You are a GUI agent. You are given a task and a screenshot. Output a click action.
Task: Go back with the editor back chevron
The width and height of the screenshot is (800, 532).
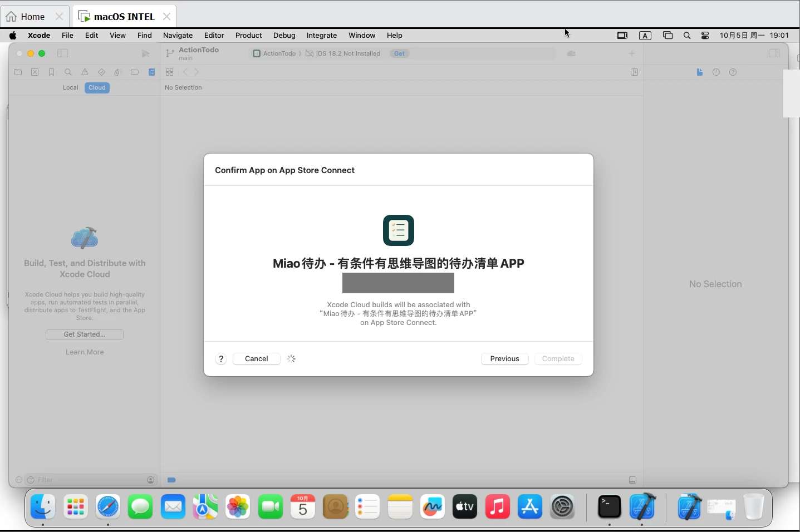pyautogui.click(x=186, y=72)
